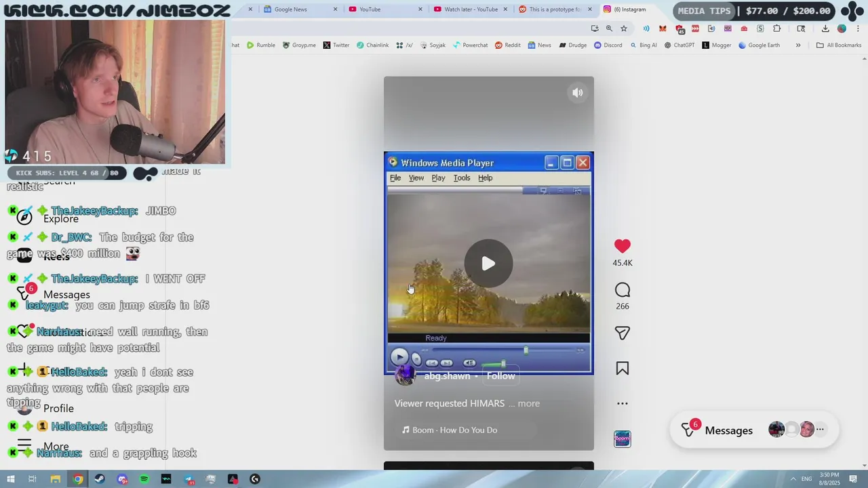
Task: Open Google Earth bookmark
Action: [x=759, y=45]
